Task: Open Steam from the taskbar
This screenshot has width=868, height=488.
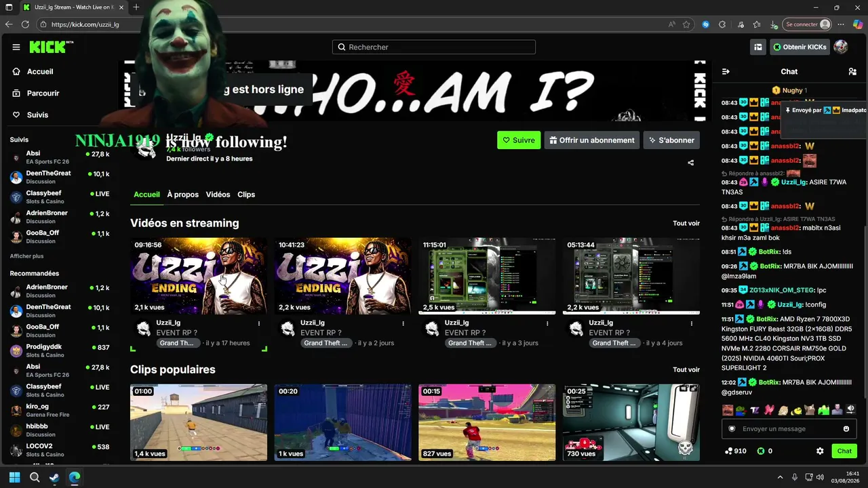Action: tap(54, 477)
